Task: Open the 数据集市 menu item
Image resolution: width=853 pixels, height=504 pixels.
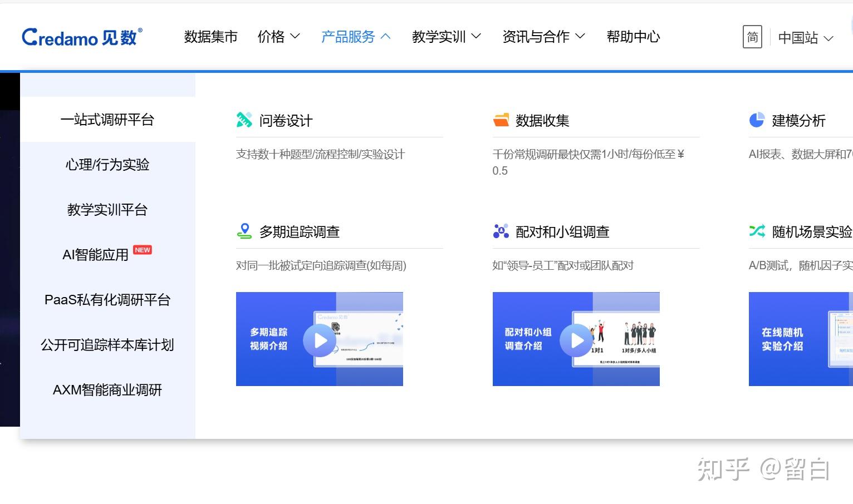Action: (210, 37)
